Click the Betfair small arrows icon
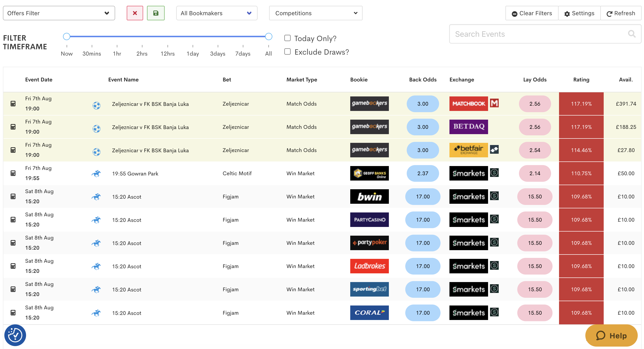The width and height of the screenshot is (644, 349). pos(494,149)
